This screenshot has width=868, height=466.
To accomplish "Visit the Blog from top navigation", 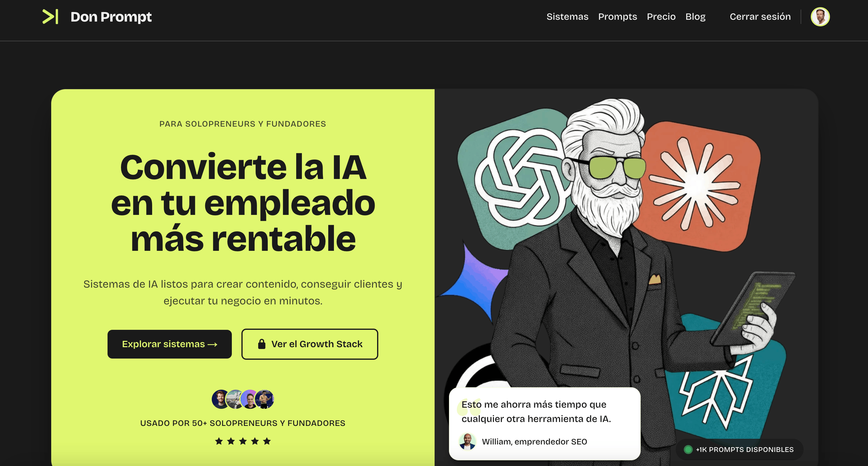I will pos(695,16).
